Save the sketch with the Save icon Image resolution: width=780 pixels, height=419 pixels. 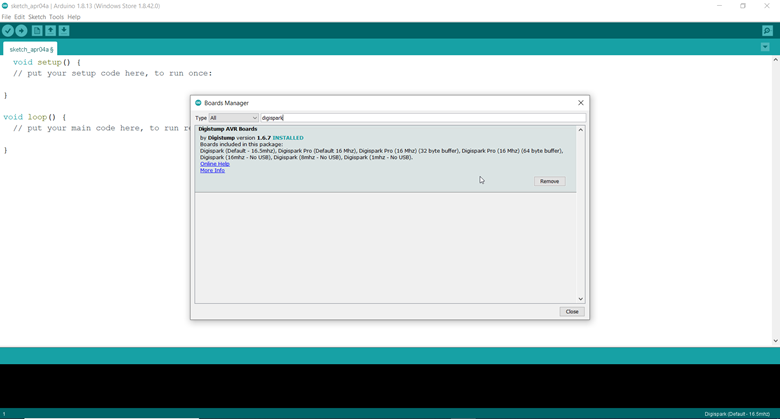pyautogui.click(x=64, y=31)
